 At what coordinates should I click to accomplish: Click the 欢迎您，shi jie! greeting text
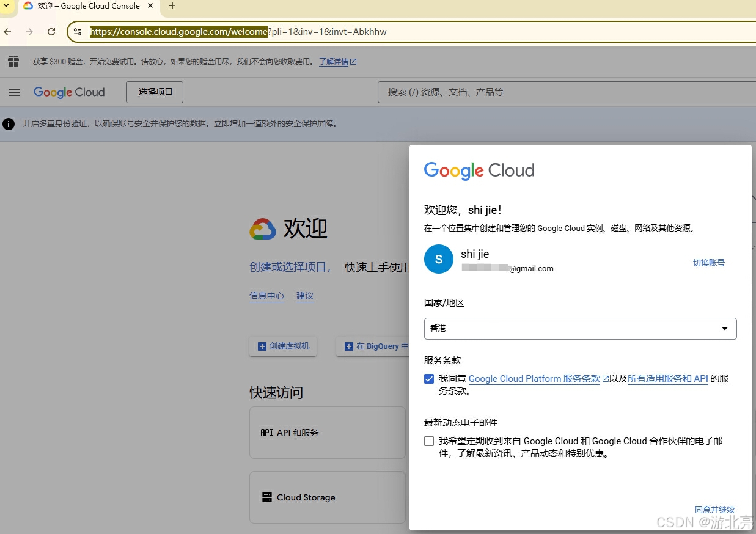[463, 210]
